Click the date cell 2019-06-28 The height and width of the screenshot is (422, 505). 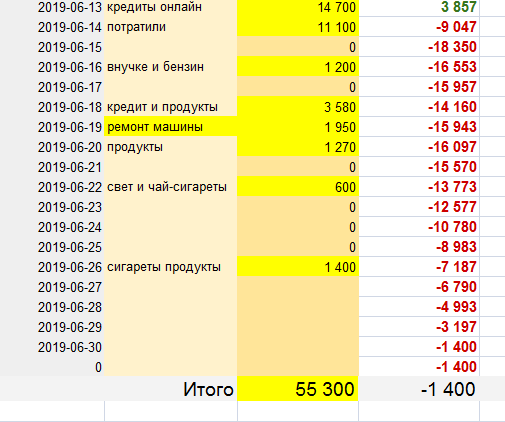(x=52, y=307)
